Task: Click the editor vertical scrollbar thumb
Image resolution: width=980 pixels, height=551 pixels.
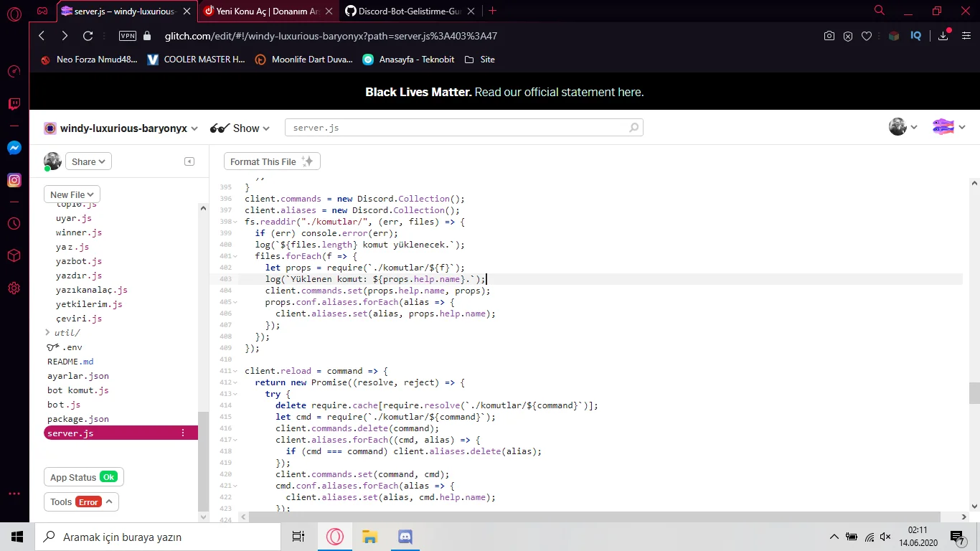Action: tap(974, 393)
